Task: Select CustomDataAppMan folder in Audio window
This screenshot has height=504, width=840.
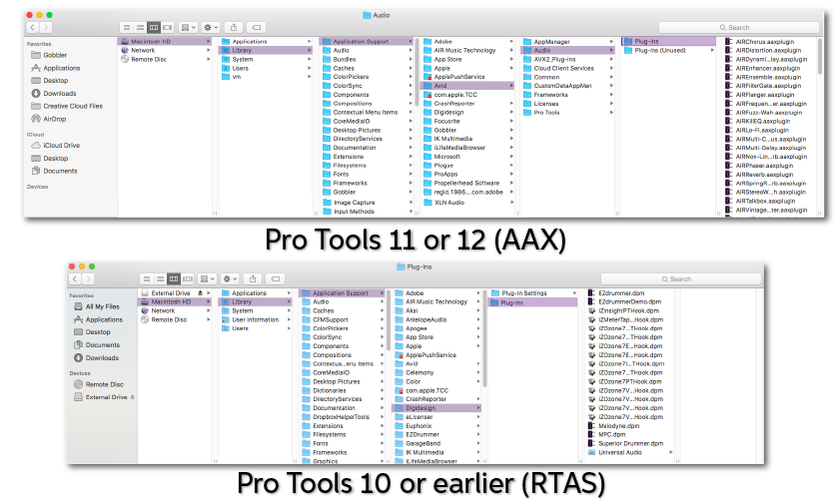Action: click(568, 86)
